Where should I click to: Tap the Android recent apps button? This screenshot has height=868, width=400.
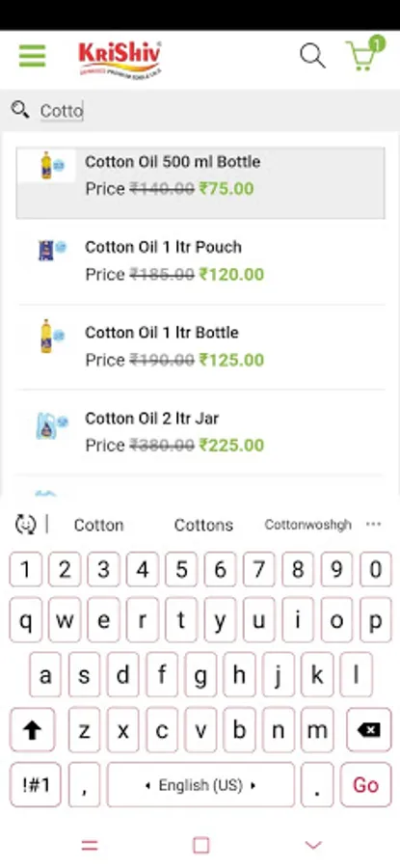(90, 845)
